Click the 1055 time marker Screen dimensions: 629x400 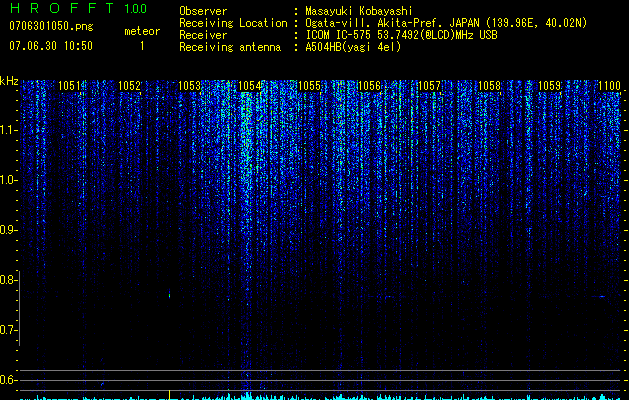[x=309, y=85]
